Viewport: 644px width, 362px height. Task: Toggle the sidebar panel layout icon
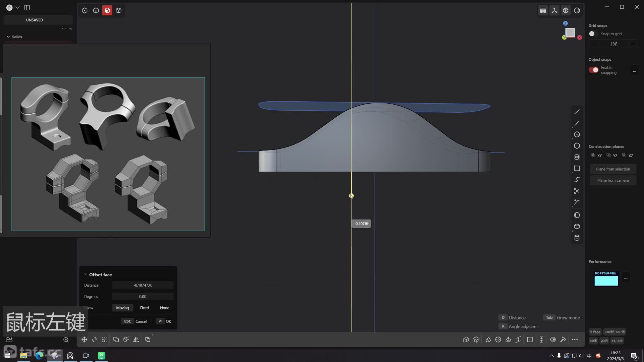tap(27, 8)
